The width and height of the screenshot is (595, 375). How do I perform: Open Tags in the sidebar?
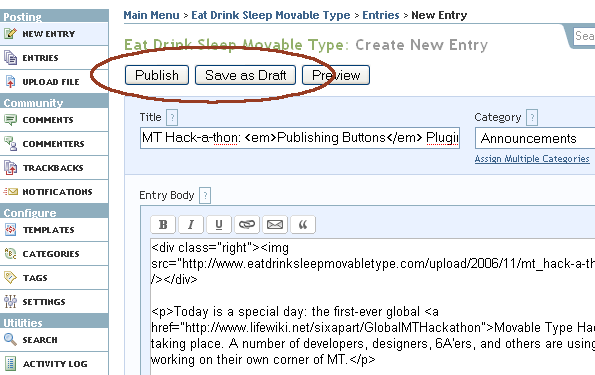[x=54, y=277]
